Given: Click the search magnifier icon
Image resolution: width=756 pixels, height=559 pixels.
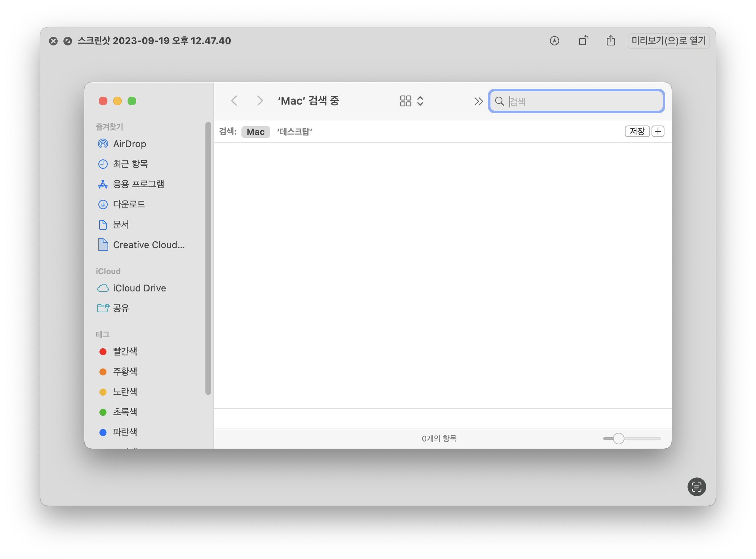Looking at the screenshot, I should (499, 101).
